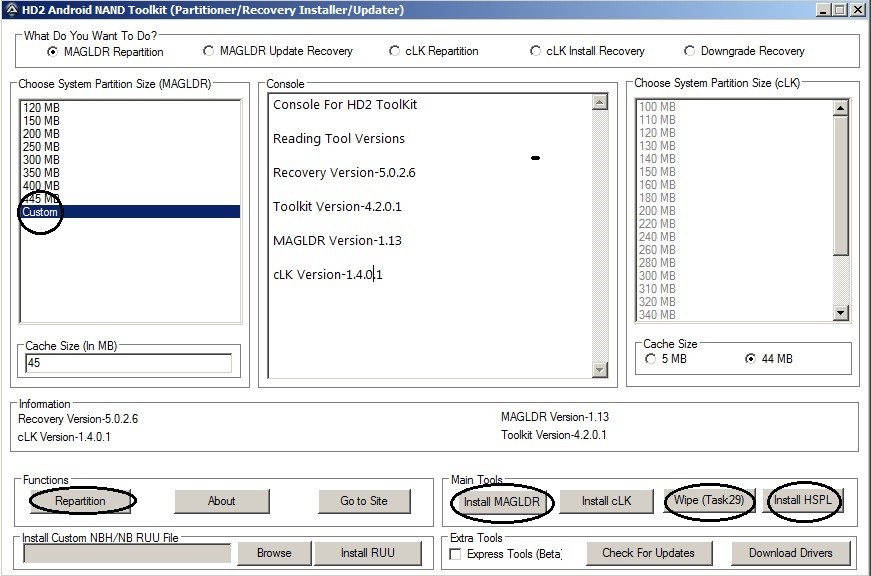The width and height of the screenshot is (871, 576).
Task: Select the cLK Repartition radio option
Action: pyautogui.click(x=395, y=51)
